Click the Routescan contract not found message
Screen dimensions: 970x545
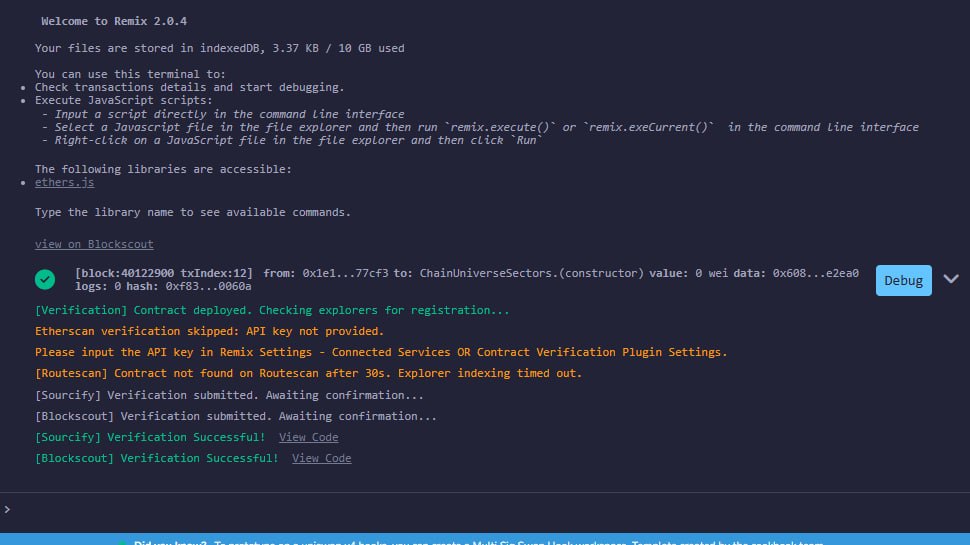click(x=308, y=374)
